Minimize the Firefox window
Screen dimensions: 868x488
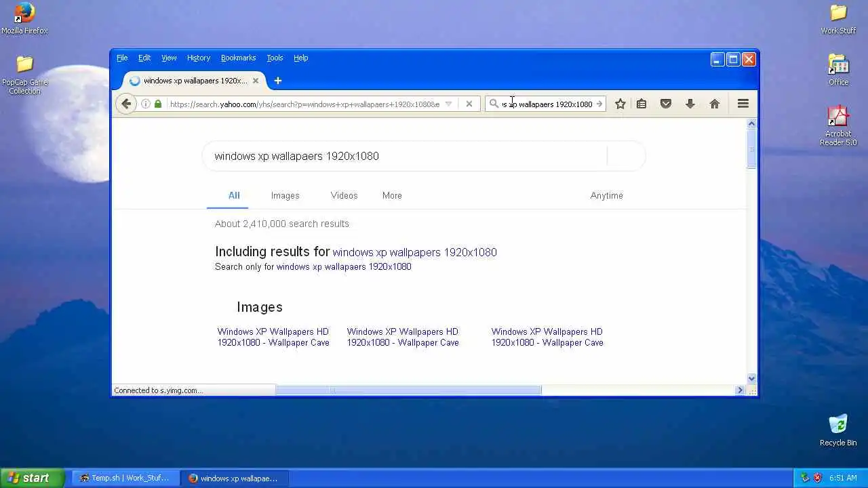(717, 60)
